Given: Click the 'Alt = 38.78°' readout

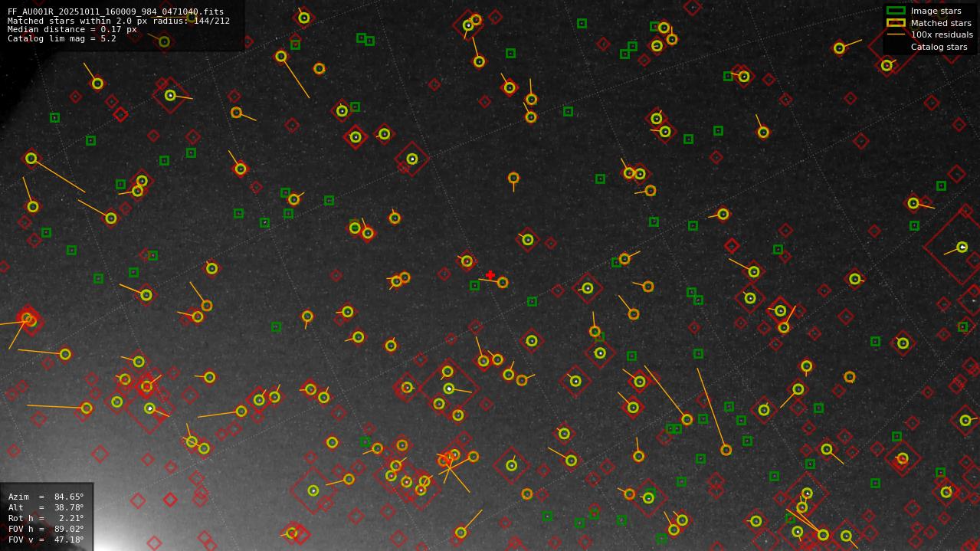Looking at the screenshot, I should pyautogui.click(x=46, y=507).
